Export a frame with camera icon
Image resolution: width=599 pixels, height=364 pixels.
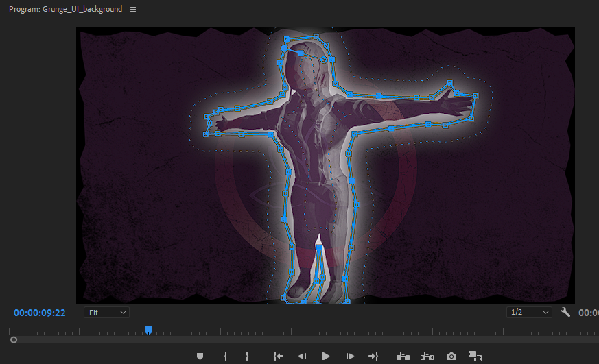[451, 356]
